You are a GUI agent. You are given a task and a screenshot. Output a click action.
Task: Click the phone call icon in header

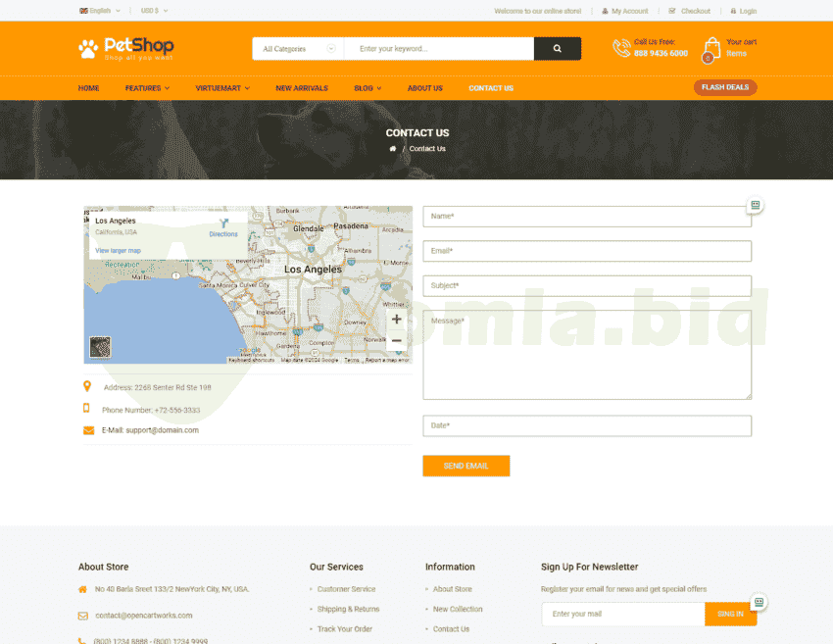[621, 48]
